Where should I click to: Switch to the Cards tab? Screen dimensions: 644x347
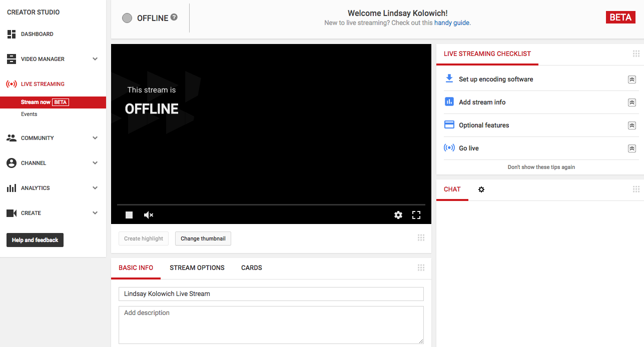[252, 268]
